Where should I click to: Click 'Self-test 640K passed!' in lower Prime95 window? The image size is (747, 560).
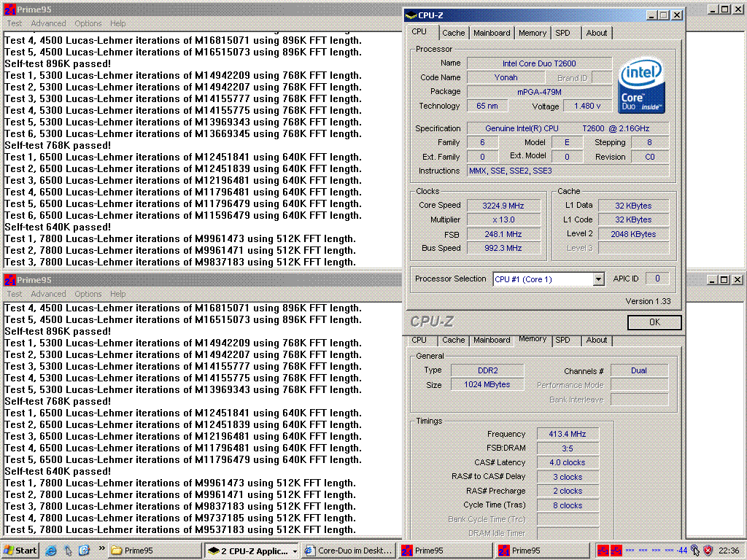pos(57,472)
